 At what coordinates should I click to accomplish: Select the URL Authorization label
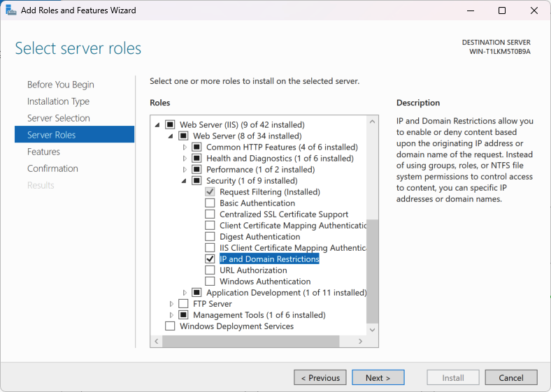253,270
